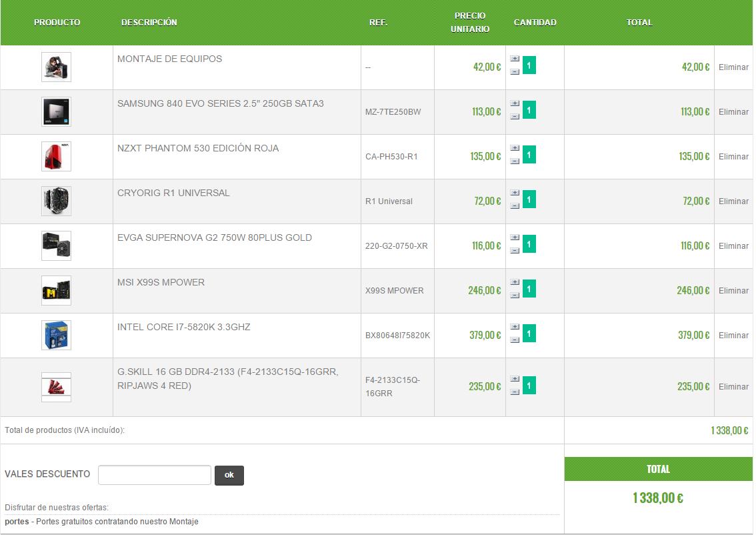756x535 pixels.
Task: Open G.SKILL 16 GB DDR4-2133 description link
Action: tap(227, 379)
